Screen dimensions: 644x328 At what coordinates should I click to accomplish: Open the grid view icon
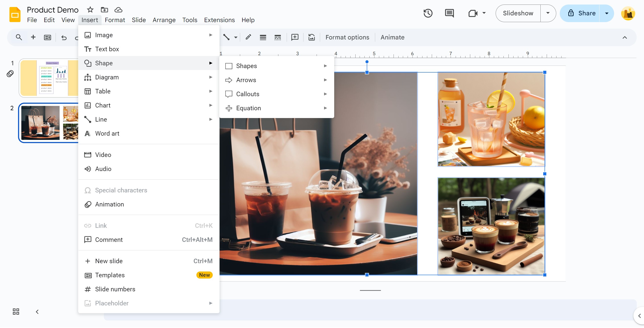[16, 312]
